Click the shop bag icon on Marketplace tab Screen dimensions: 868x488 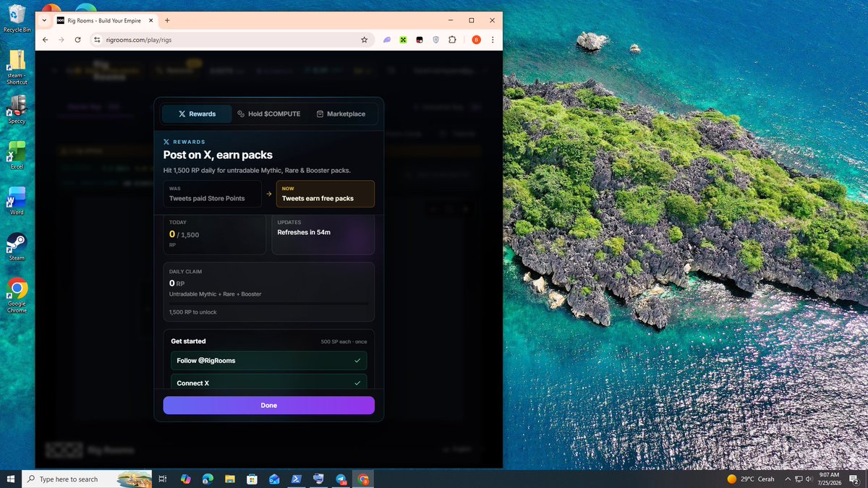(320, 114)
